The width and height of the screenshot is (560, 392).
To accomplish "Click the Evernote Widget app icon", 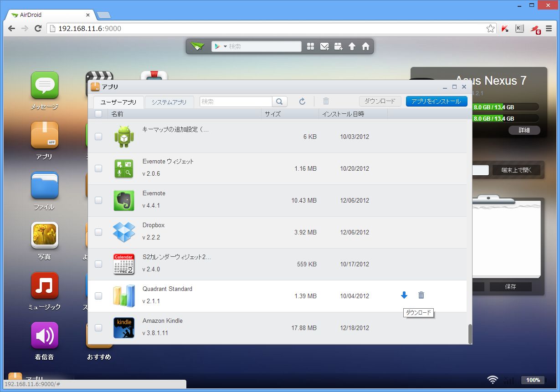I will (124, 168).
